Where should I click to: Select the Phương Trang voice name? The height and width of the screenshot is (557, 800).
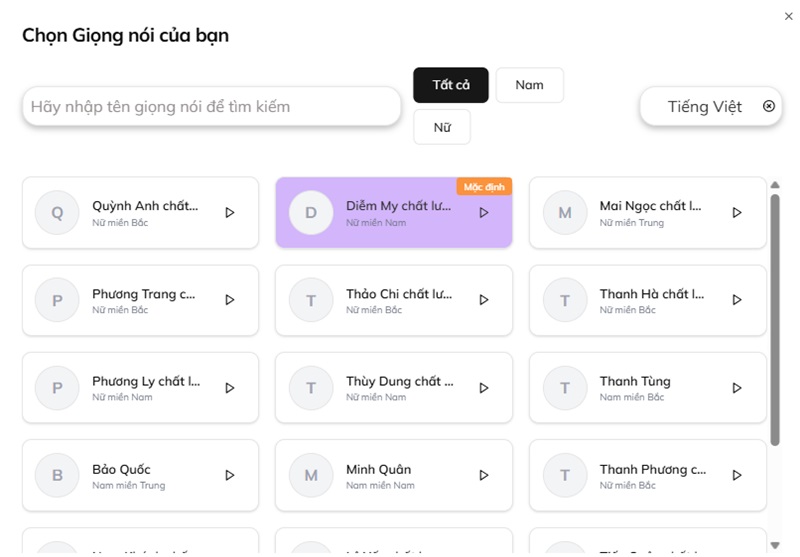pyautogui.click(x=143, y=294)
